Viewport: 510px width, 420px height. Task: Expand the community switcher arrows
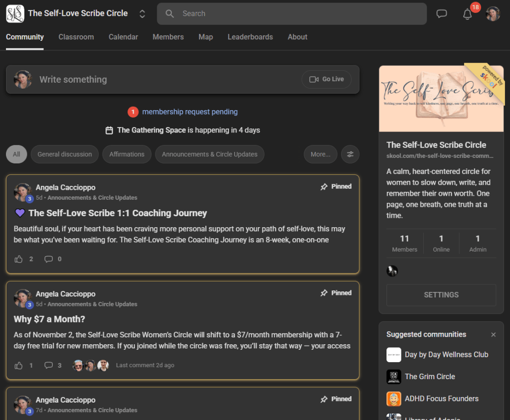[x=142, y=14]
